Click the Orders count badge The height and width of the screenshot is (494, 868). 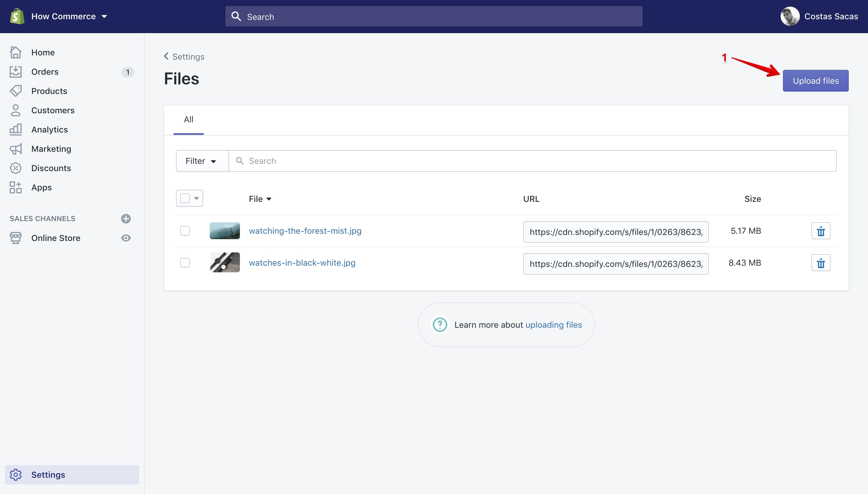pos(127,72)
